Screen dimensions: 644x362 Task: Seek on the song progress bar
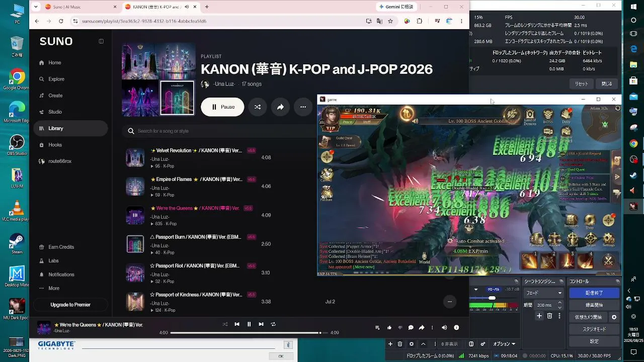[x=249, y=333]
